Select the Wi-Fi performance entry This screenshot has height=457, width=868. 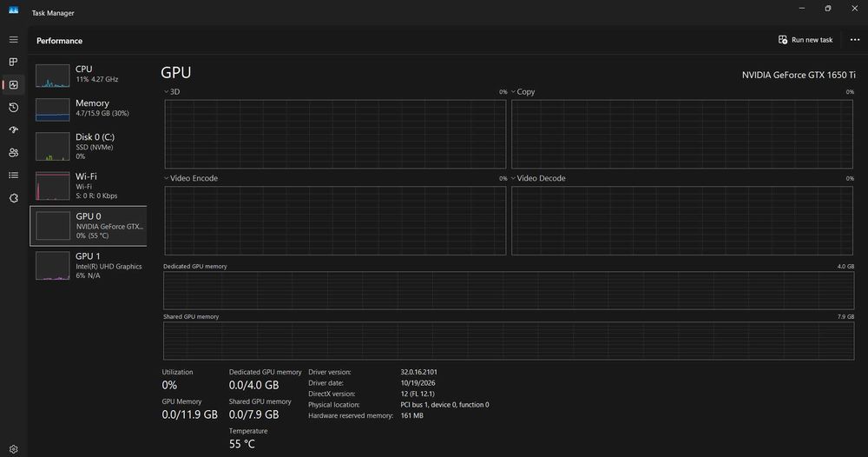89,186
